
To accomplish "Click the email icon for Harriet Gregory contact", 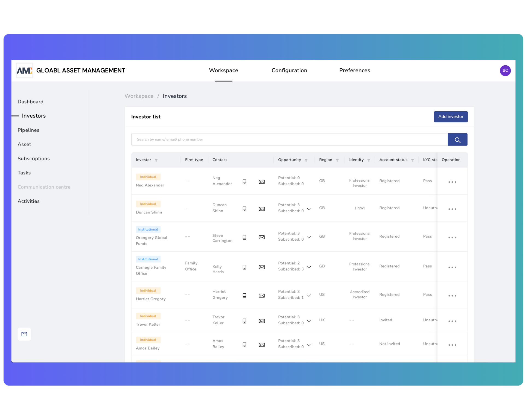I will 262,296.
